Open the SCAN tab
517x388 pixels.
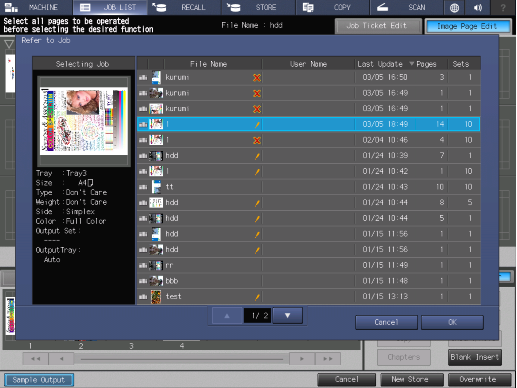[x=407, y=7]
